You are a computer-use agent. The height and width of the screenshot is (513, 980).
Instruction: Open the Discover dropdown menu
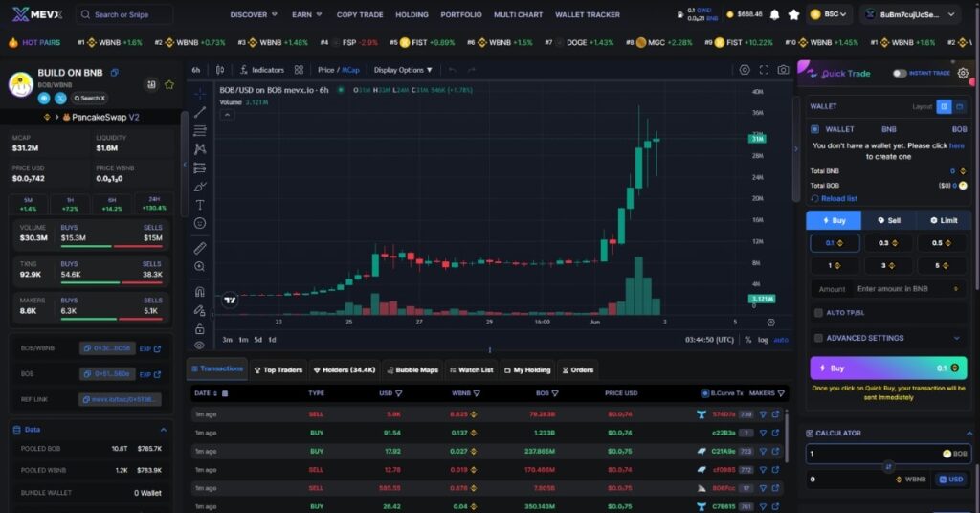tap(253, 14)
